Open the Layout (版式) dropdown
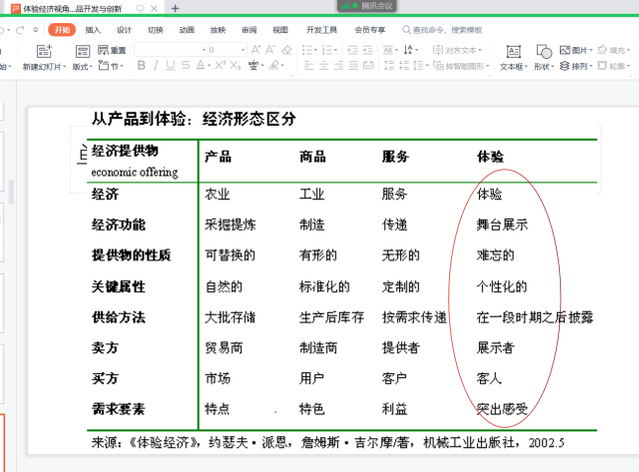Screen dimensions: 639x472 point(83,67)
